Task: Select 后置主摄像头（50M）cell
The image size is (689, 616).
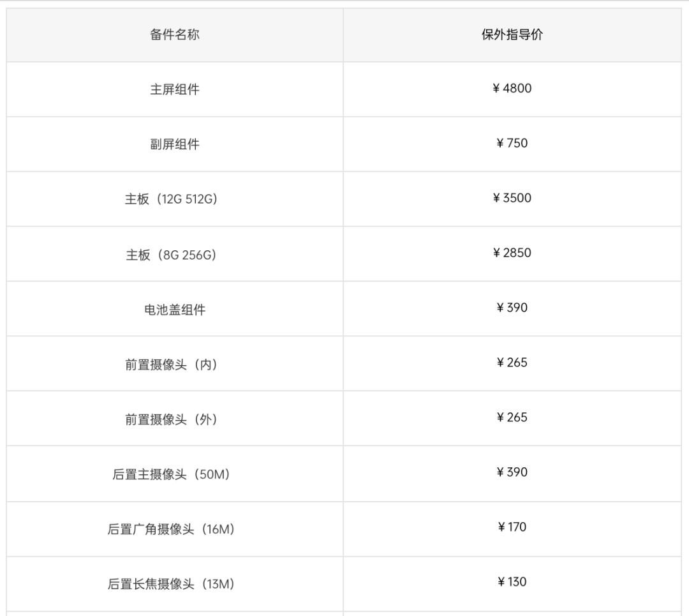Action: 171,475
